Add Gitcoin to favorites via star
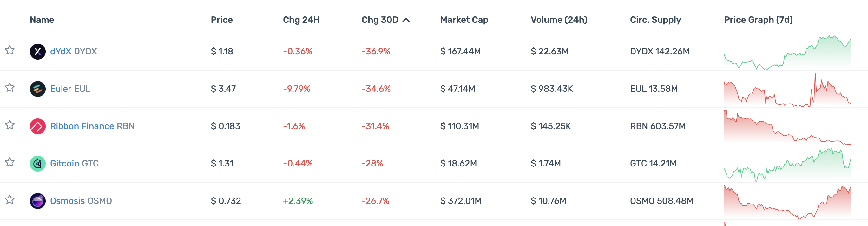 (x=10, y=162)
